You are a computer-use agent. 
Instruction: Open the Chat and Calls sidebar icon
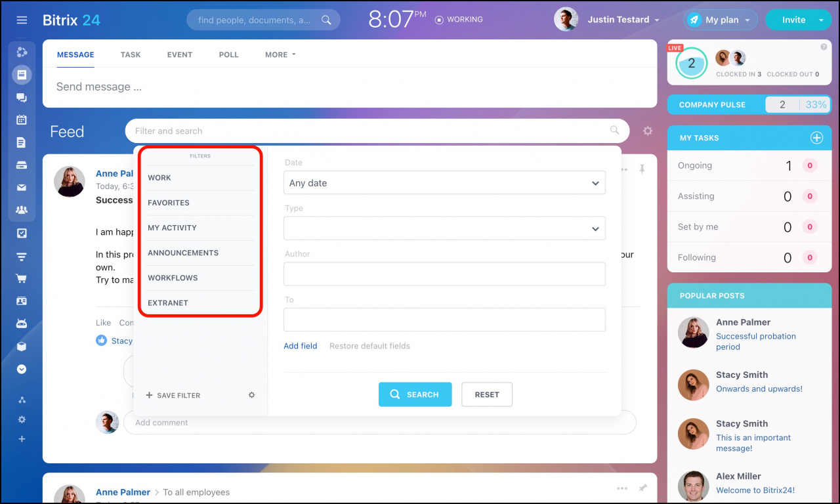[x=22, y=98]
